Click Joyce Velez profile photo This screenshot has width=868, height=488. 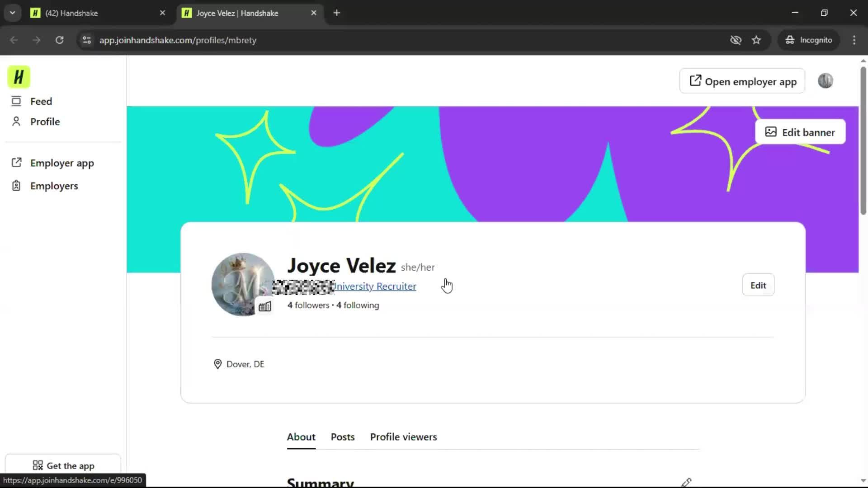tap(243, 284)
